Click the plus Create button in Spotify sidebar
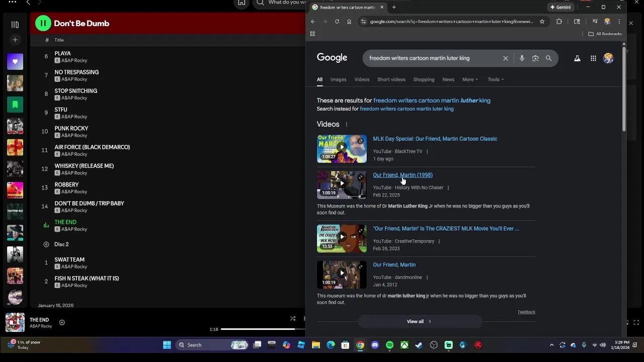This screenshot has width=644, height=362. point(15,40)
